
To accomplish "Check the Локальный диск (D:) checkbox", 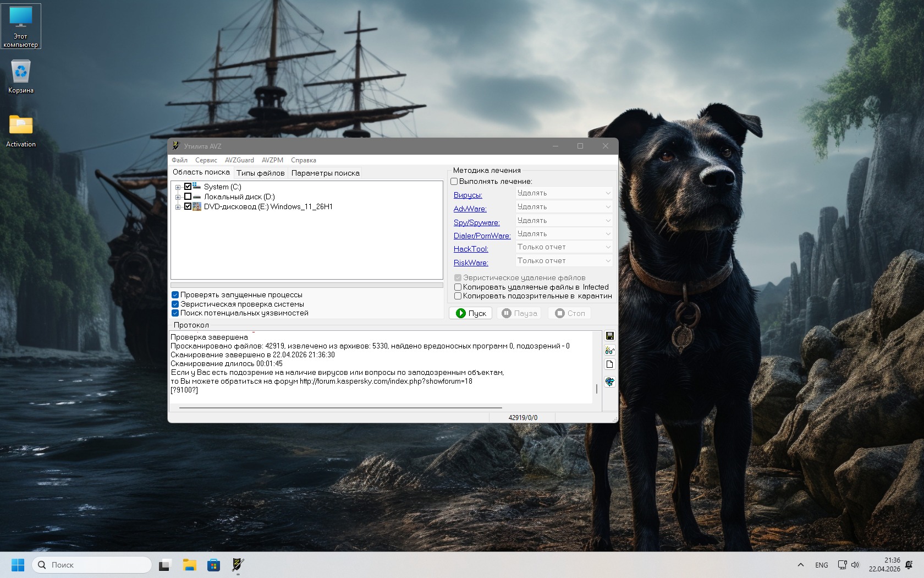I will click(x=188, y=197).
